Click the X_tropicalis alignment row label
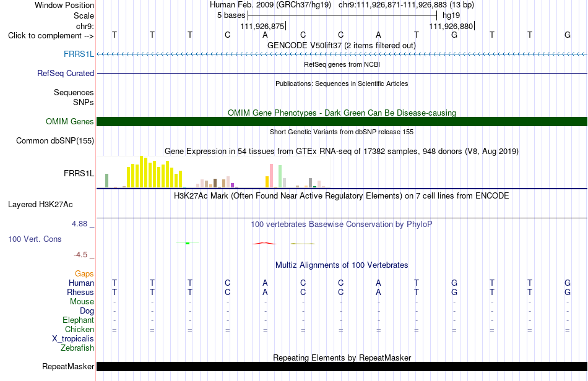588x381 pixels. [73, 339]
